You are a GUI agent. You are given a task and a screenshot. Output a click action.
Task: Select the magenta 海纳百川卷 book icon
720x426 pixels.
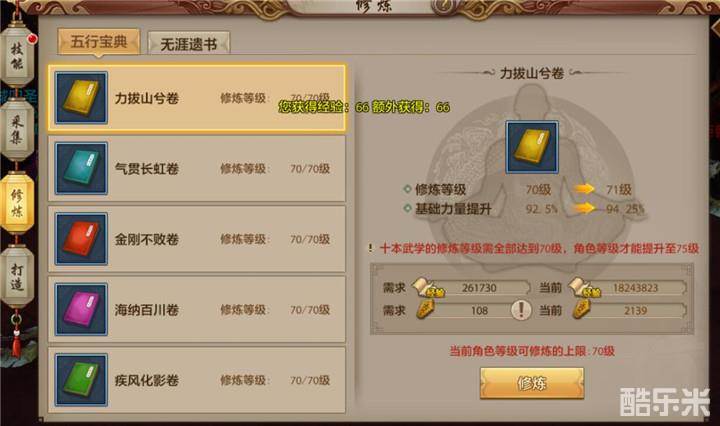(81, 309)
